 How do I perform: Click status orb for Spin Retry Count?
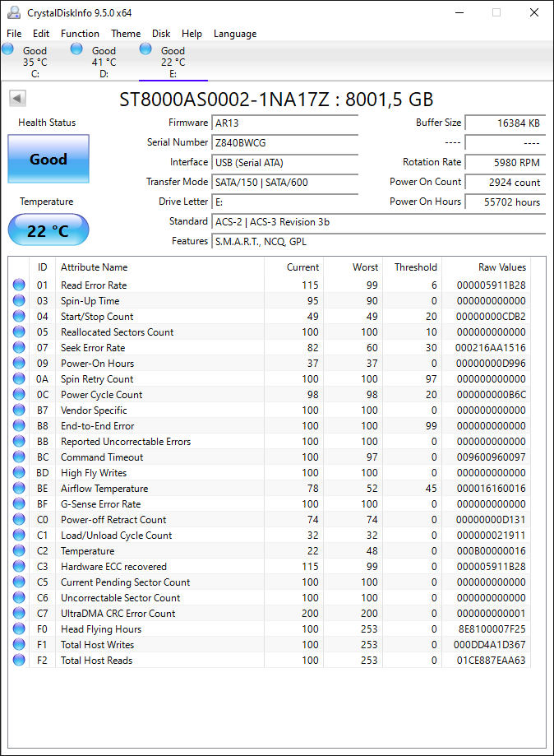pyautogui.click(x=19, y=379)
